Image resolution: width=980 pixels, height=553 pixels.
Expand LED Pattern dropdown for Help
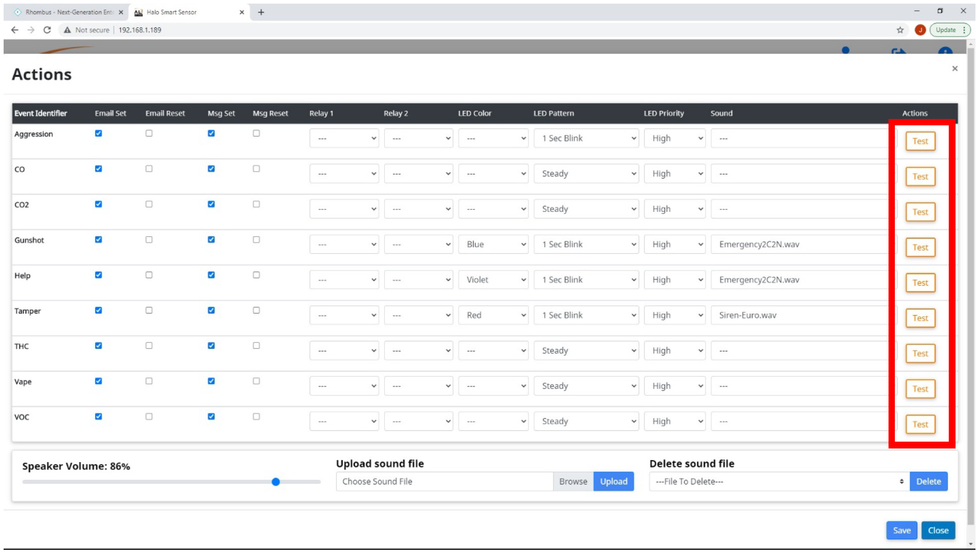click(x=586, y=280)
